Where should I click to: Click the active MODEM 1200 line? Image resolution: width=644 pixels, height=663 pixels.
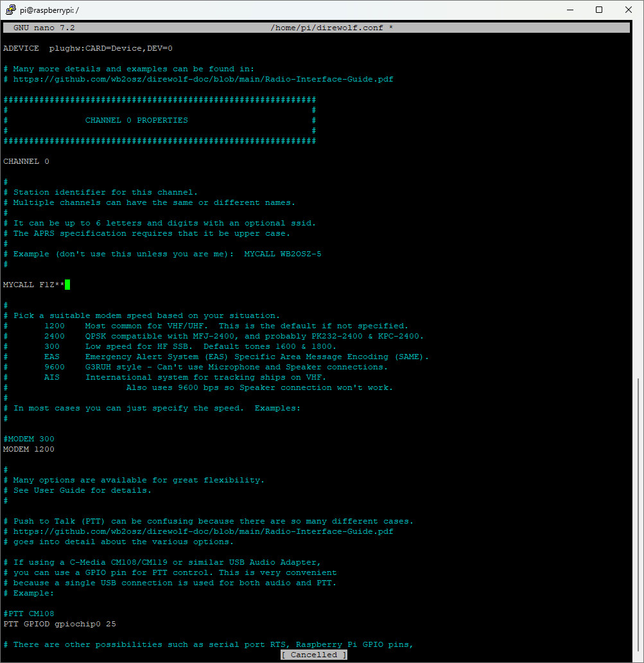[29, 449]
